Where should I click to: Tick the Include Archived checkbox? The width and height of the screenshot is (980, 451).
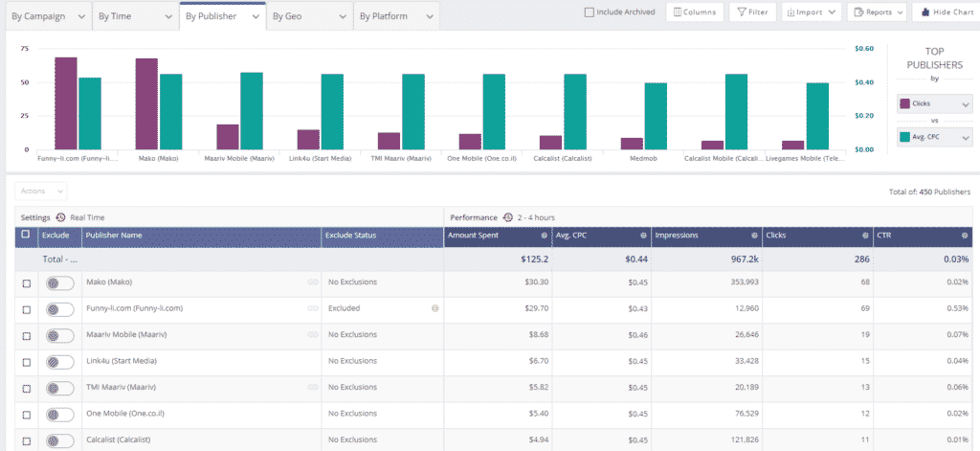pos(589,11)
